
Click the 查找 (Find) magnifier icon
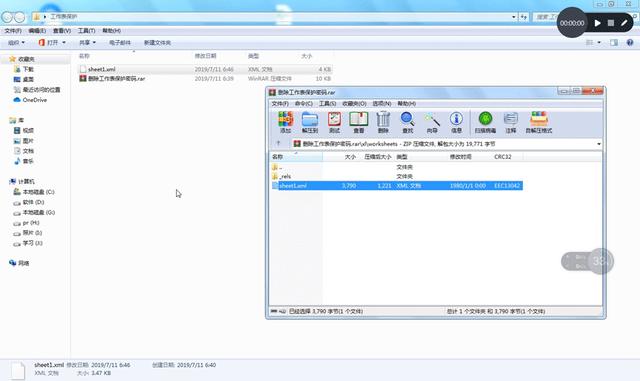(407, 122)
